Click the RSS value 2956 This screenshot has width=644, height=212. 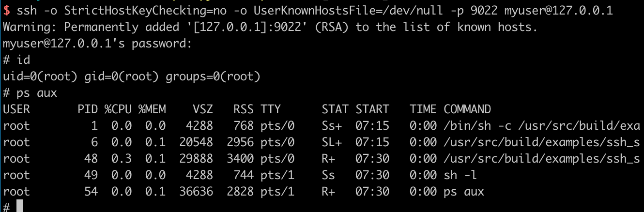tap(240, 142)
